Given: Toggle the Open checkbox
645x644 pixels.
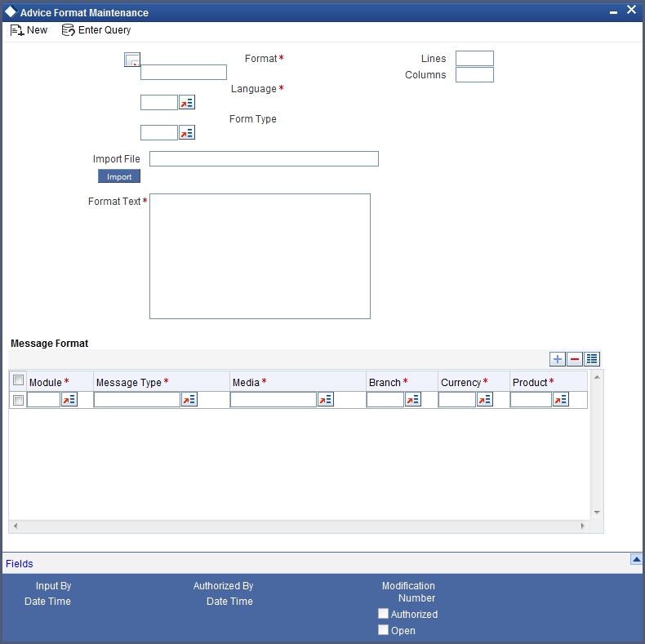Looking at the screenshot, I should (x=383, y=629).
